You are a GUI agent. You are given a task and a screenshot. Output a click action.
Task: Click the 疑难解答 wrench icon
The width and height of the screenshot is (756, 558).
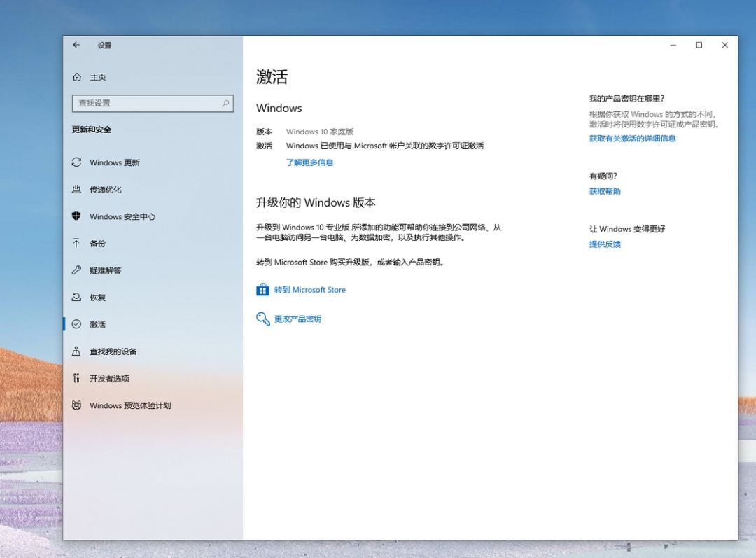77,270
